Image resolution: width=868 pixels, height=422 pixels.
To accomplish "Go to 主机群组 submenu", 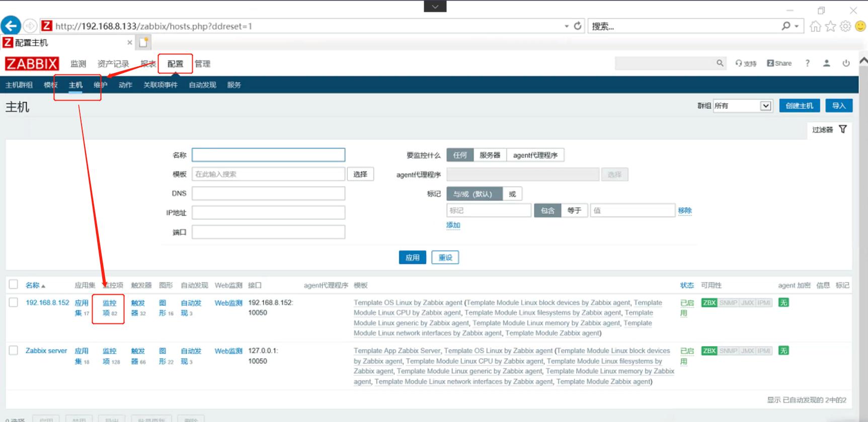I will coord(19,85).
